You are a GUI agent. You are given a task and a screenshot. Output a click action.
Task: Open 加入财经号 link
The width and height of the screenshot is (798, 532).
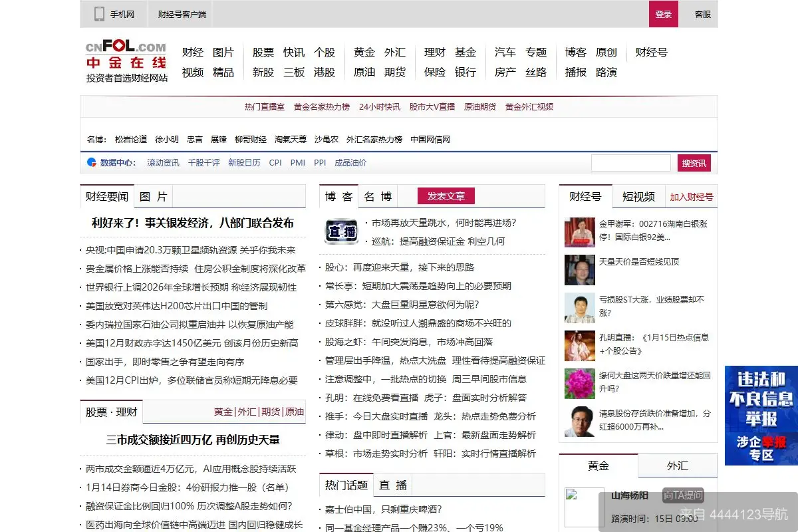pos(692,197)
